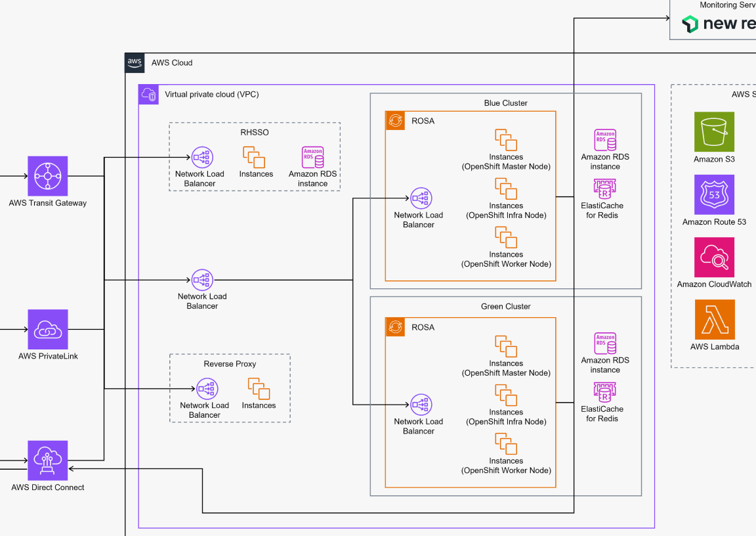Image resolution: width=756 pixels, height=536 pixels.
Task: Click Blue Cluster OpenShift Master Node icon
Action: [506, 140]
